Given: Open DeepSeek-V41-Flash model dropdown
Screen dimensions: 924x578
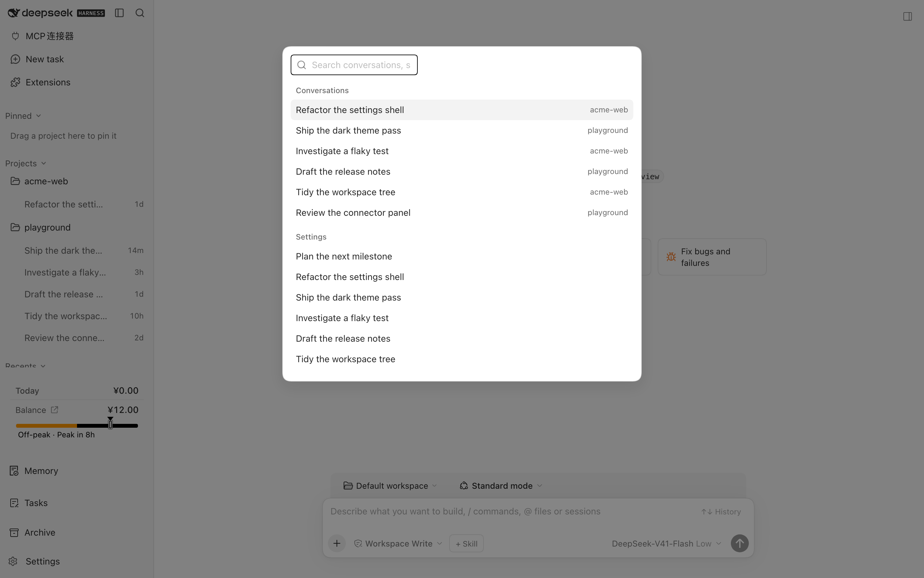Looking at the screenshot, I should [666, 544].
